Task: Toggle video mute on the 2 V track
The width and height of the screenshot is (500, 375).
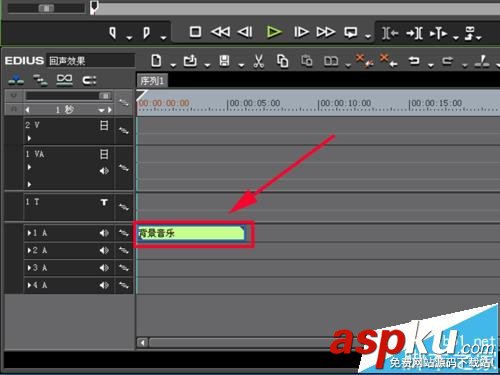Action: [x=104, y=125]
